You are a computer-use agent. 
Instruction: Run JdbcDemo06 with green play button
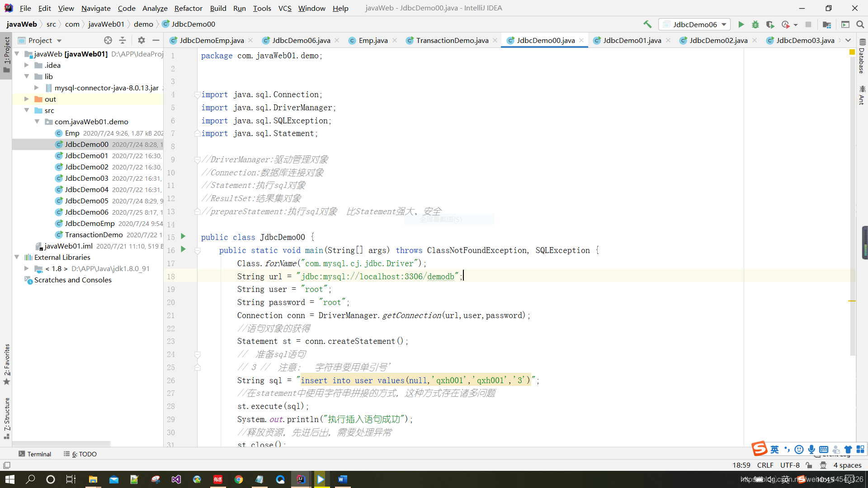[x=741, y=24]
